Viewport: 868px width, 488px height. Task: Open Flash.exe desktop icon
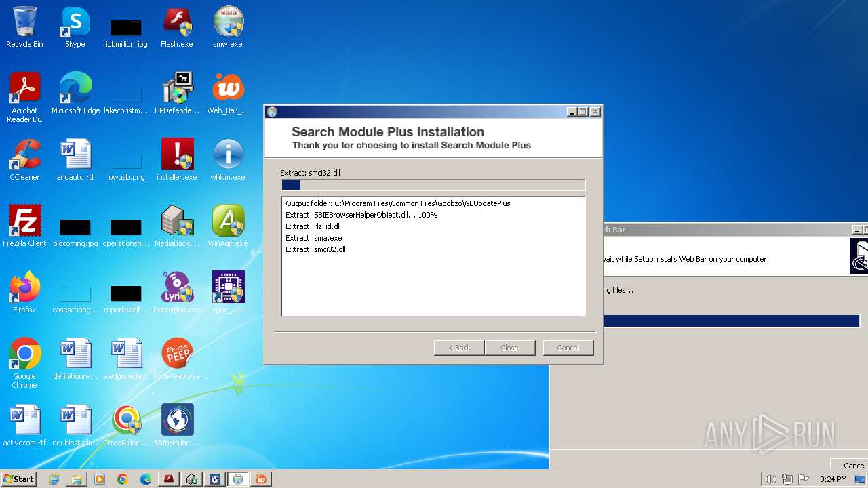177,27
